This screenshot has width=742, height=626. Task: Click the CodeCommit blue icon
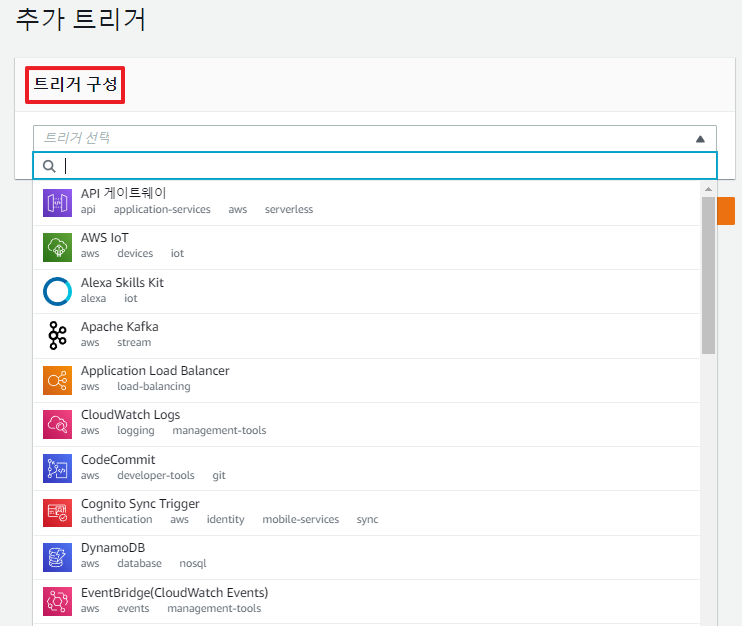tap(57, 468)
